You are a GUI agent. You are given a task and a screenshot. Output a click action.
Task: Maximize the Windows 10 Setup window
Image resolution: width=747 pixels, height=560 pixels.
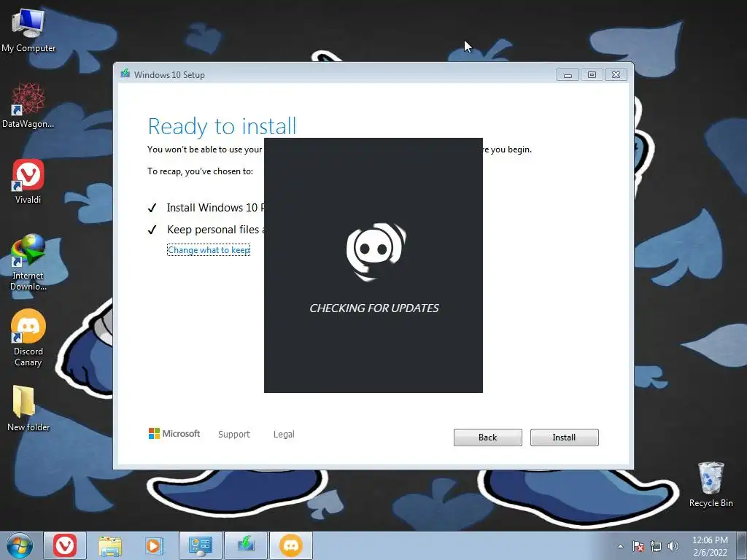coord(592,75)
